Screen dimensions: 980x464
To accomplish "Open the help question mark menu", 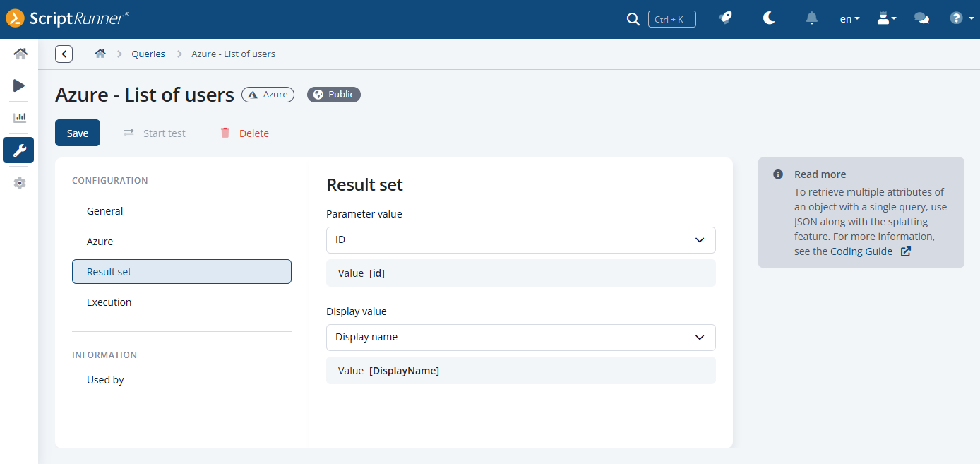I will (960, 18).
